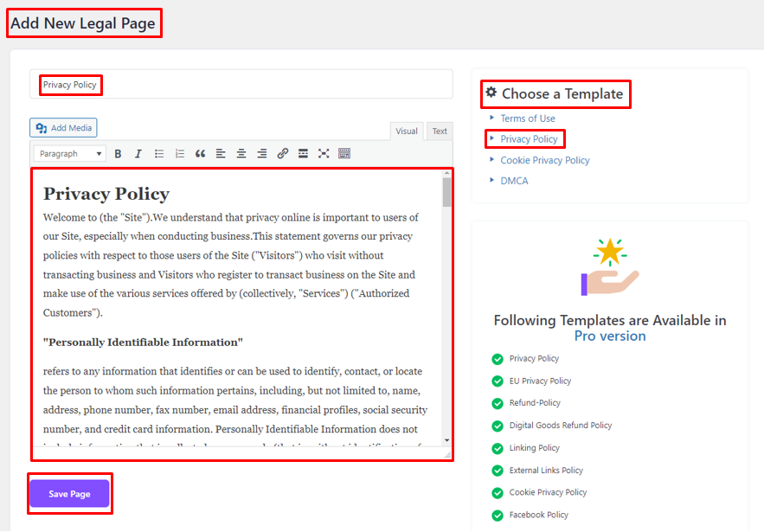Select the Terms of Use template
The image size is (764, 532).
[528, 119]
